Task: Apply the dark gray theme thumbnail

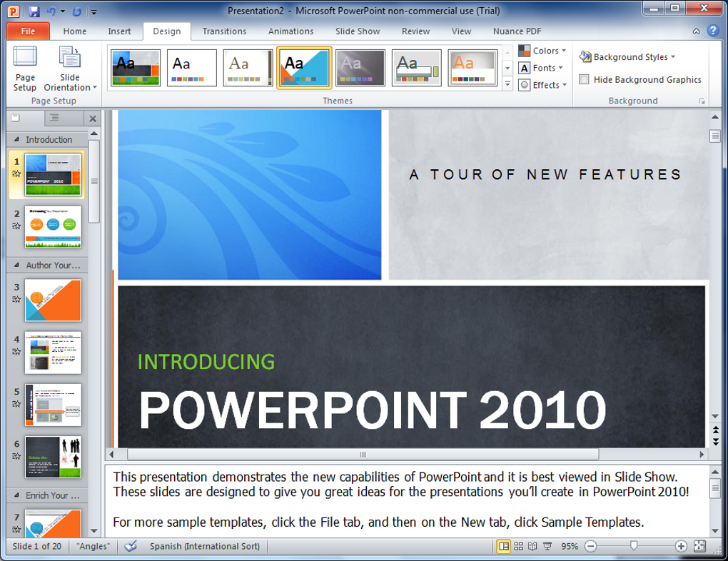Action: [360, 68]
